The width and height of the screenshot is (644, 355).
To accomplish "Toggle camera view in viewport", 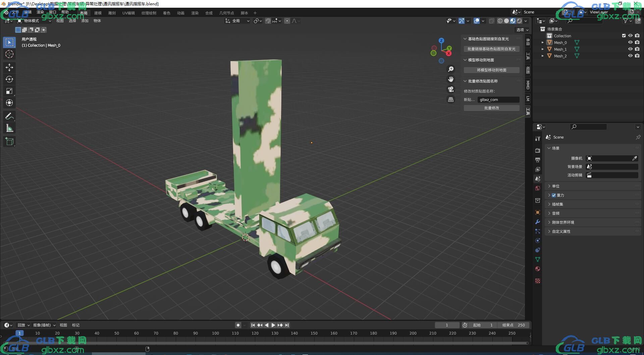I will tap(451, 89).
